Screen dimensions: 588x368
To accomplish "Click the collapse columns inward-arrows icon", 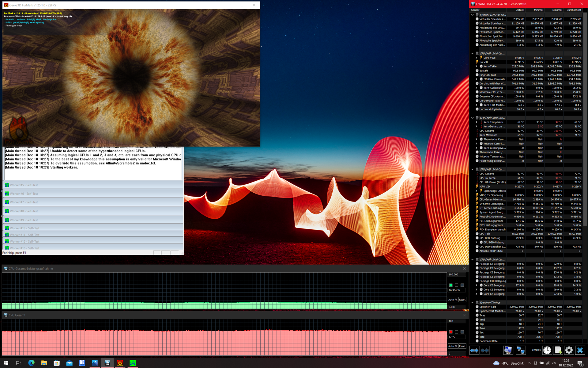I will pos(485,350).
